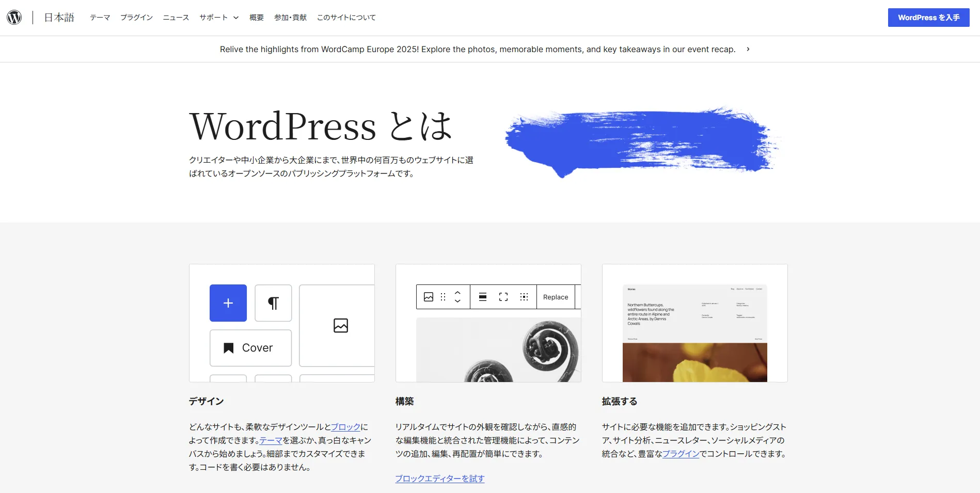Click the arrow chevron after the banner text
The width and height of the screenshot is (980, 493).
pos(748,49)
